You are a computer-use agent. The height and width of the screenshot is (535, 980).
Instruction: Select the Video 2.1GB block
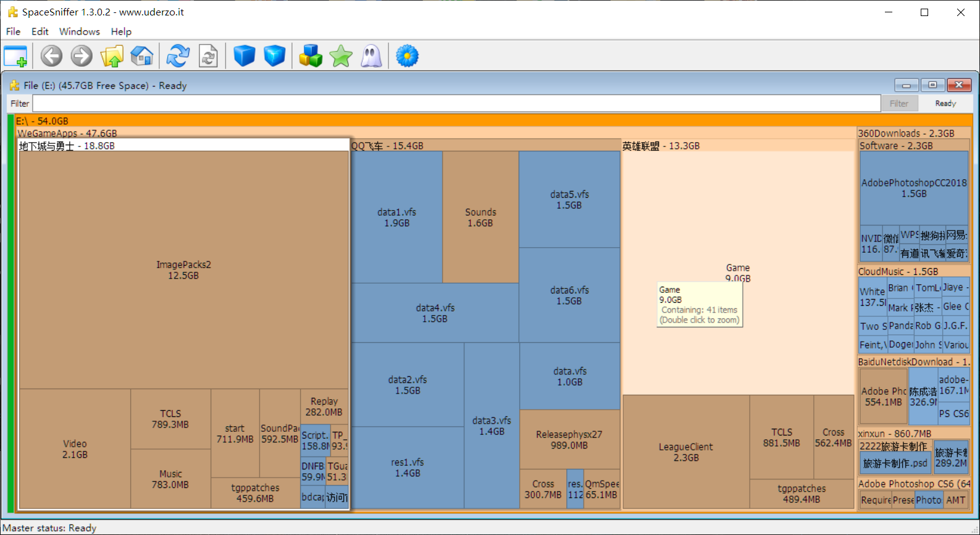tap(75, 449)
